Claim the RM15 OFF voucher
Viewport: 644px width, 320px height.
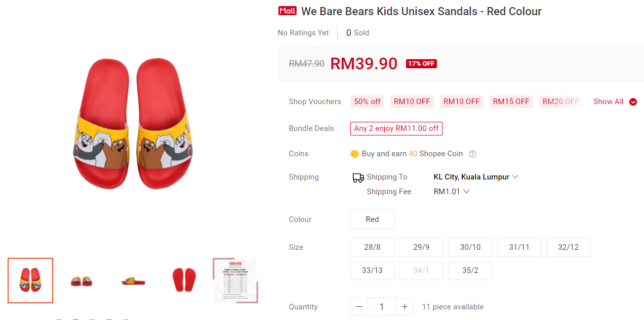511,102
